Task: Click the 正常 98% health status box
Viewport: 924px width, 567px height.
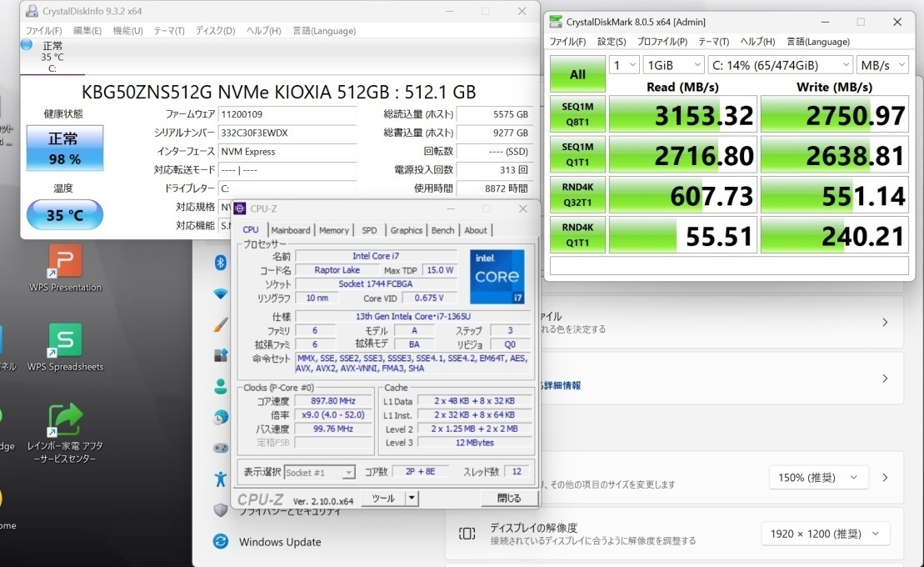Action: pyautogui.click(x=64, y=148)
